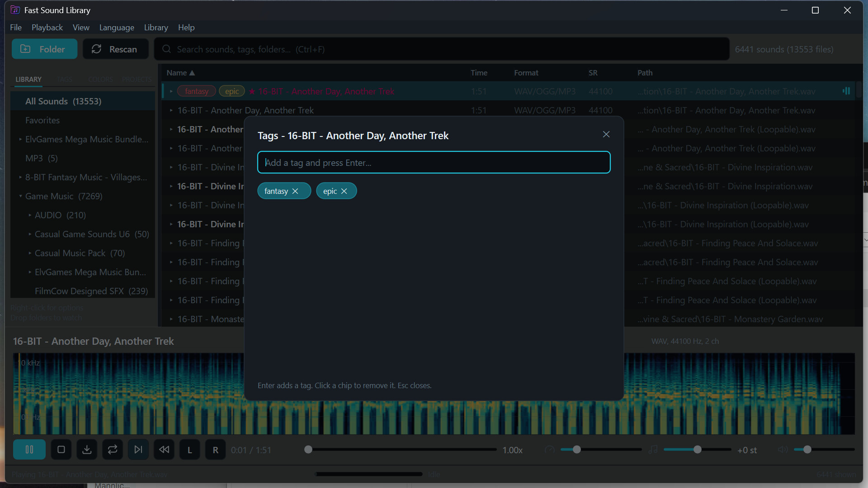The image size is (868, 488).
Task: Expand Casual Music Pack (70) folder
Action: [x=30, y=253]
